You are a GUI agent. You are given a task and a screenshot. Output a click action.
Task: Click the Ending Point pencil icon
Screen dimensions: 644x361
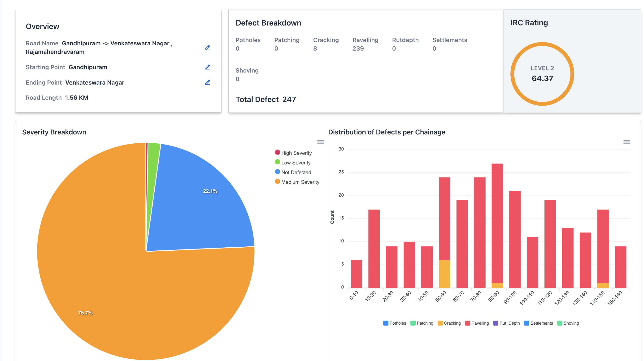(x=207, y=82)
